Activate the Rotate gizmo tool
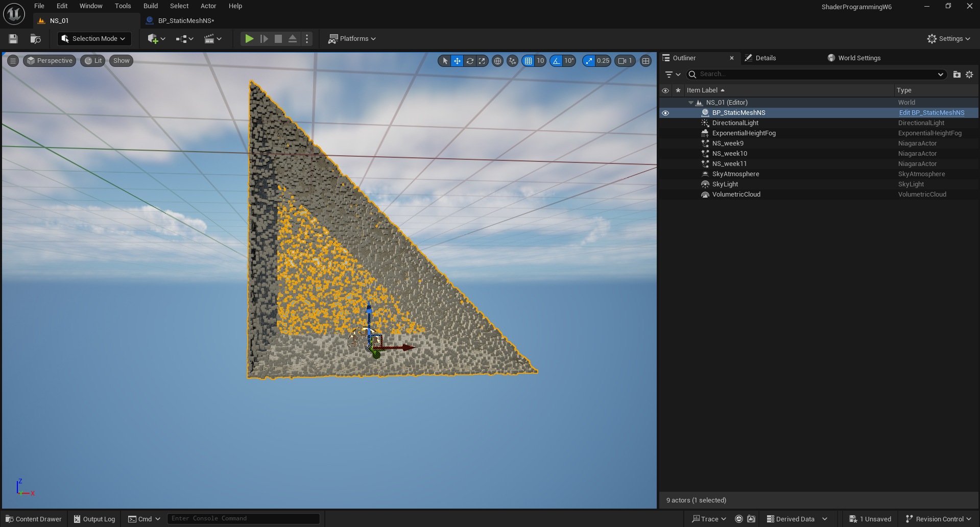The image size is (980, 527). 470,61
